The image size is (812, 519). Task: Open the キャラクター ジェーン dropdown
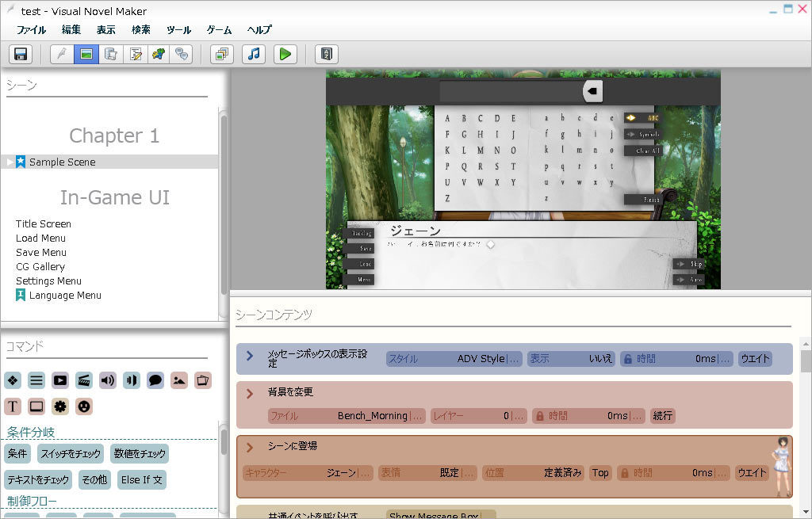point(308,472)
